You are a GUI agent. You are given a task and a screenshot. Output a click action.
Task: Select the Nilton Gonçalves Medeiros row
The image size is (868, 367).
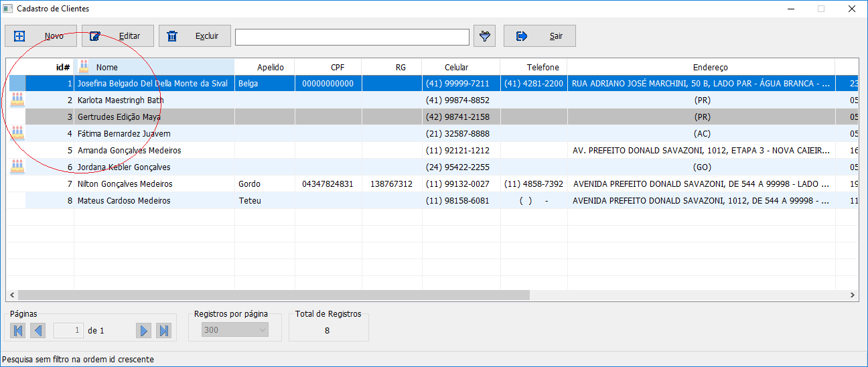click(x=125, y=183)
